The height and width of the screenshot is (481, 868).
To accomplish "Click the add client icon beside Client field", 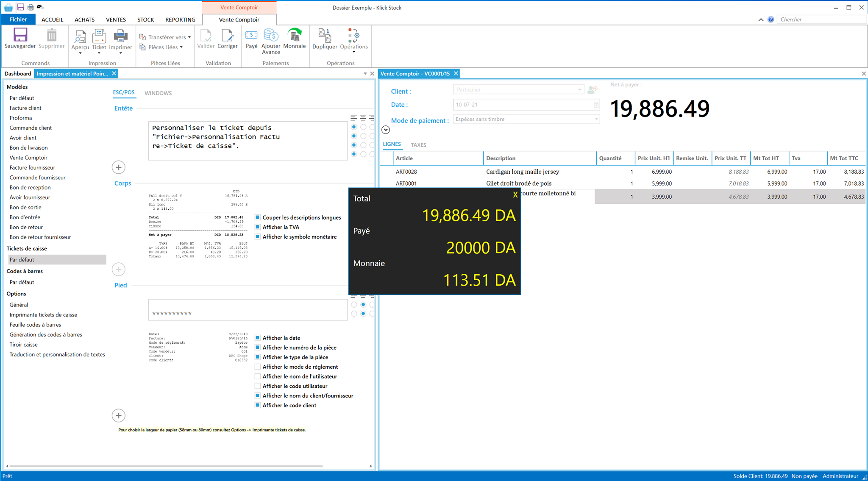I will tap(592, 89).
